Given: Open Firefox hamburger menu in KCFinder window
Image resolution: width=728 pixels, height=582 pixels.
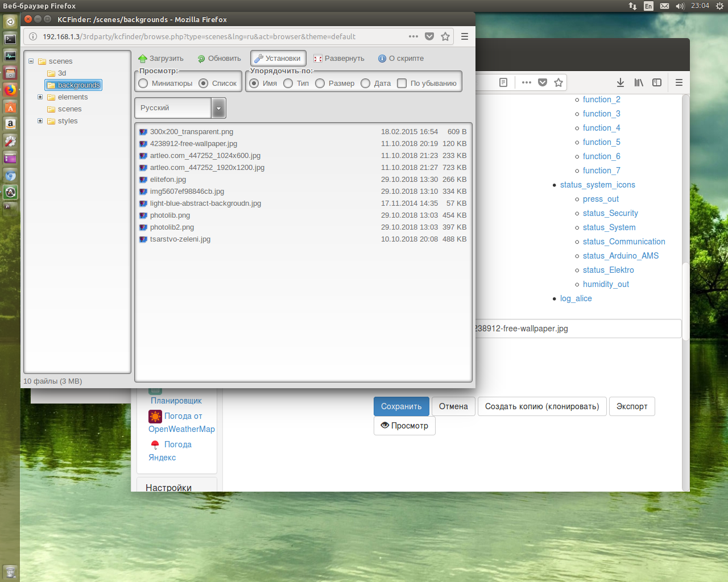Looking at the screenshot, I should point(465,36).
